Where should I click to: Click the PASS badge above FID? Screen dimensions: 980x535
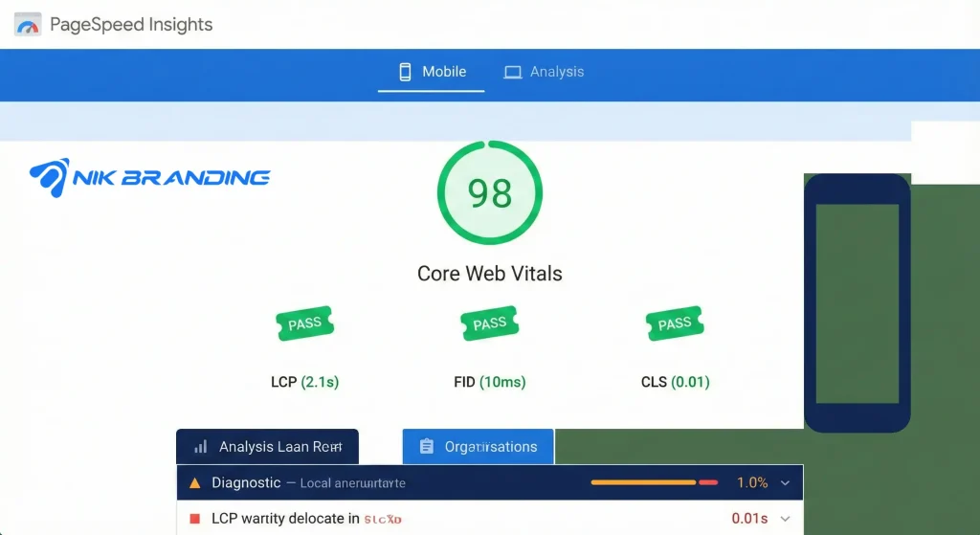point(490,323)
